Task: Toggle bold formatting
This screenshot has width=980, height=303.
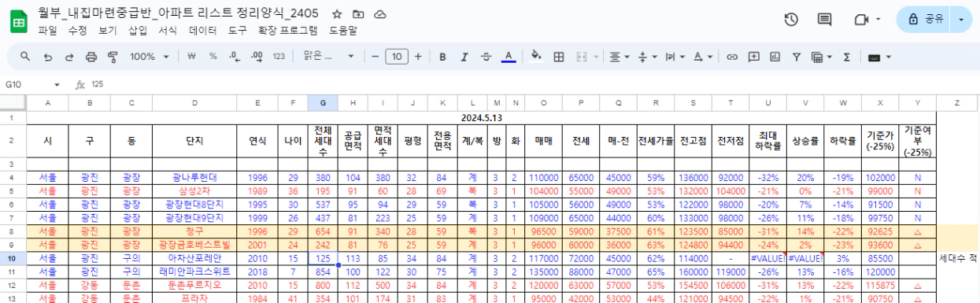Action: 442,57
